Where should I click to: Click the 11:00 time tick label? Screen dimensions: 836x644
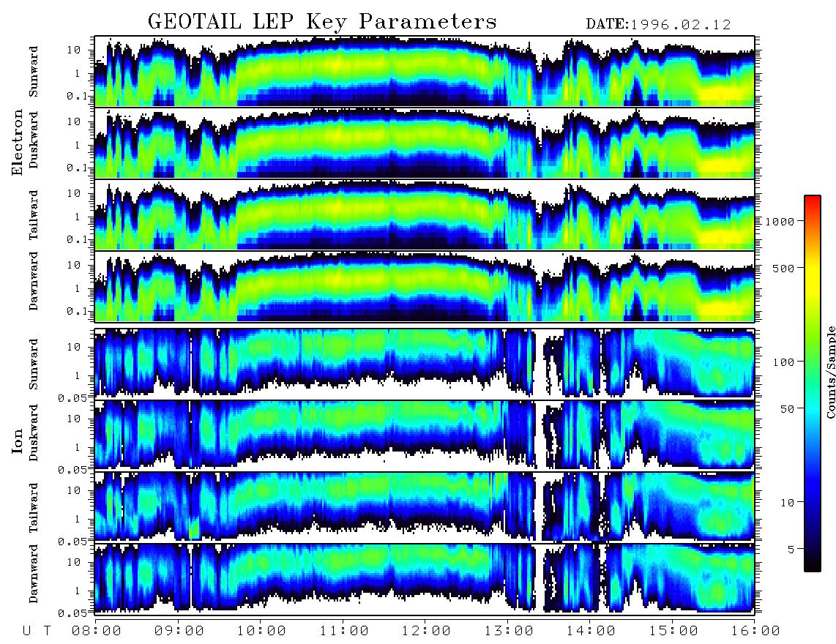[x=344, y=631]
